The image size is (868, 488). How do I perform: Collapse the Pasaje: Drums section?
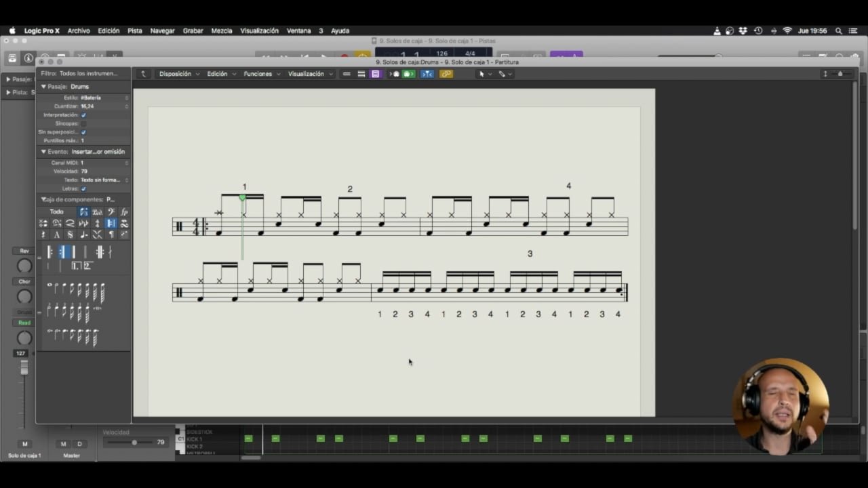pos(43,87)
